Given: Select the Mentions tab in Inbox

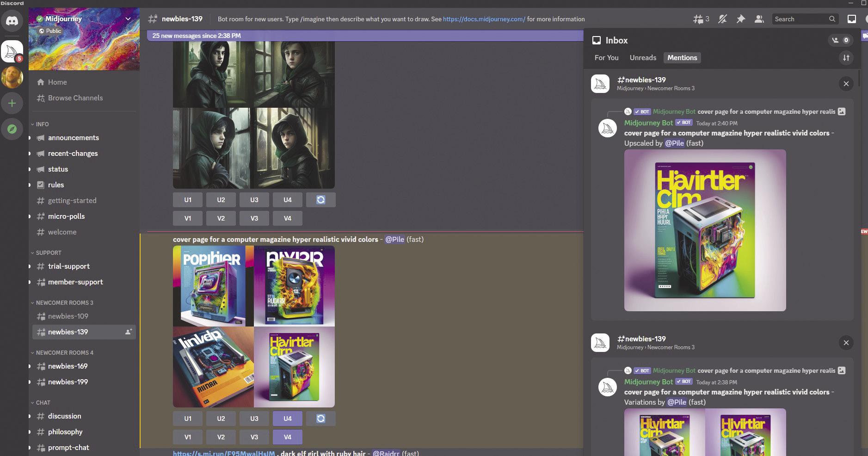Looking at the screenshot, I should point(682,58).
